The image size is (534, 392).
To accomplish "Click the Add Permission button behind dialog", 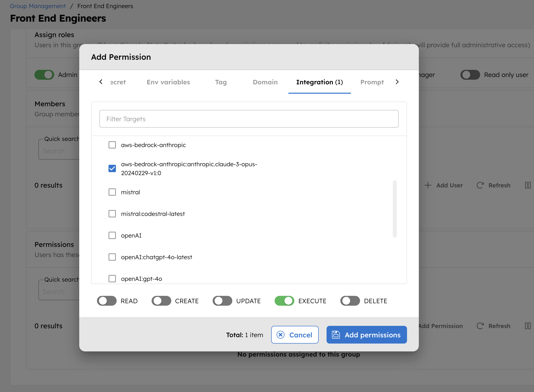I will tap(441, 326).
